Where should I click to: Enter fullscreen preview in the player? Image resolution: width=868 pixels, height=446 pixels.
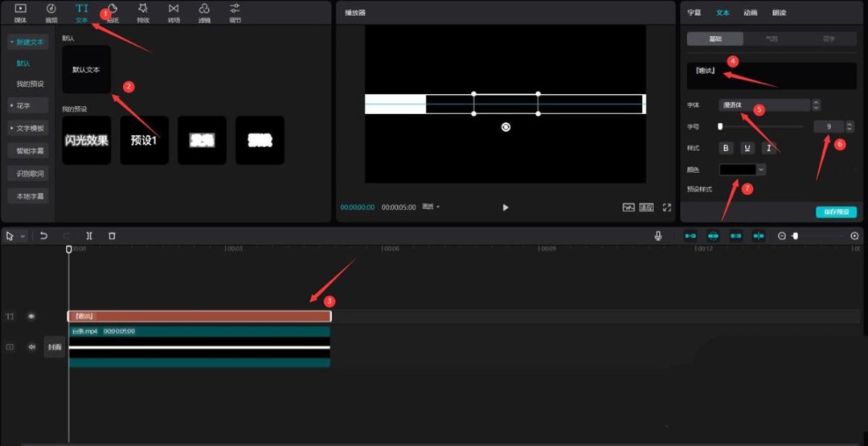click(x=666, y=207)
